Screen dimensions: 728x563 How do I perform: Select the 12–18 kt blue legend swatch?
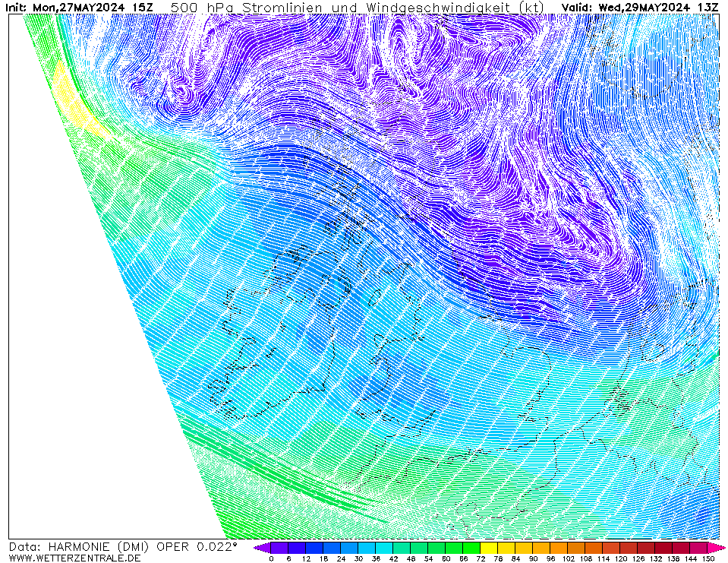point(315,548)
